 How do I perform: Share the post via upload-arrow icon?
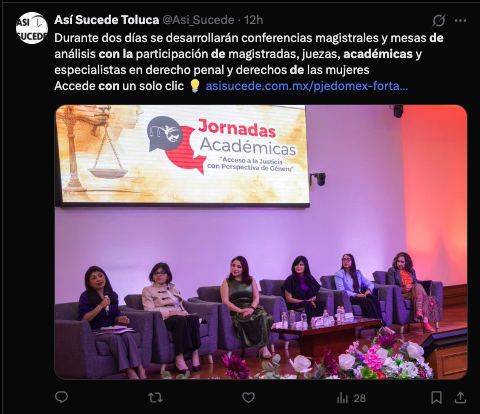pyautogui.click(x=460, y=397)
